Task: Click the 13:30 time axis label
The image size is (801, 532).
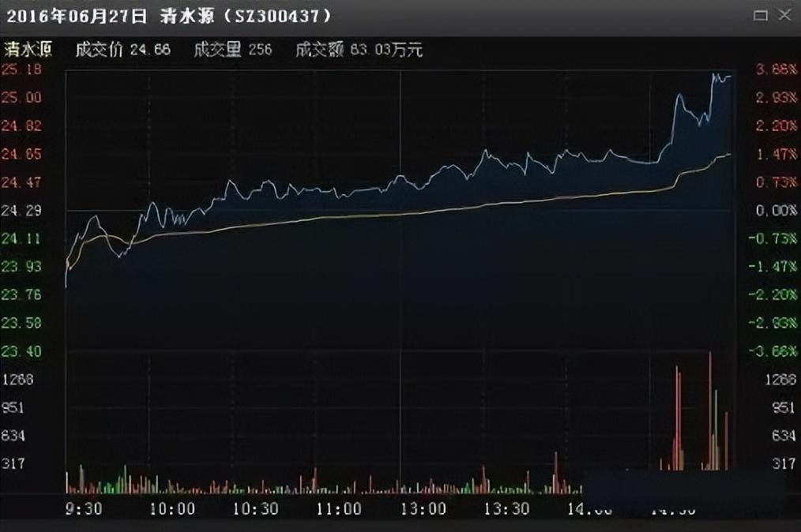Action: tap(506, 508)
